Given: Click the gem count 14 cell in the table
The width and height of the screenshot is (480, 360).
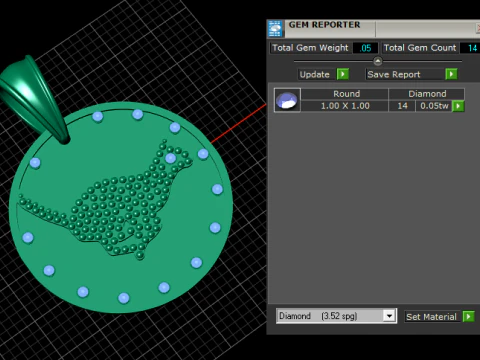Looking at the screenshot, I should pos(402,106).
